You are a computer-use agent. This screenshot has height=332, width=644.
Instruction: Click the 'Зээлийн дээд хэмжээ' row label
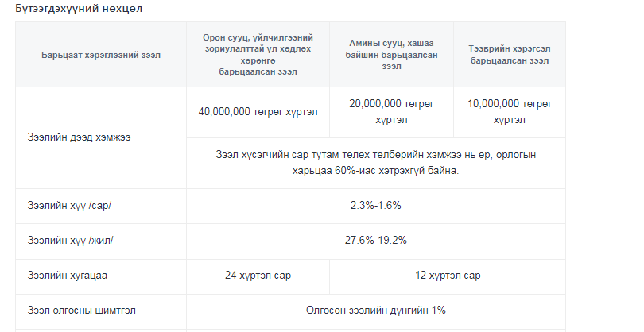click(x=79, y=137)
